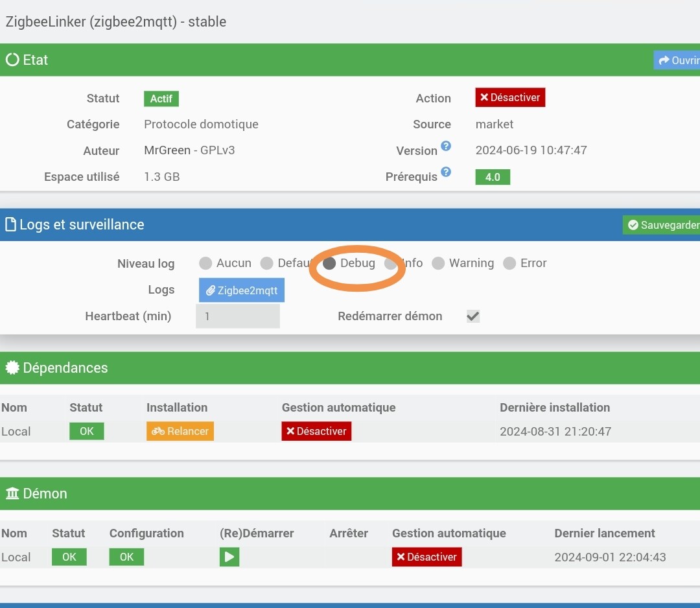Click the Logs et surveillance file icon
Viewport: 700px width, 608px height.
click(x=11, y=224)
